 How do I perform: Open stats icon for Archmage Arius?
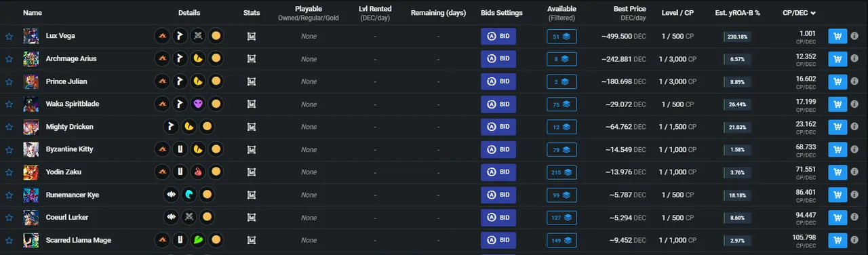point(252,59)
